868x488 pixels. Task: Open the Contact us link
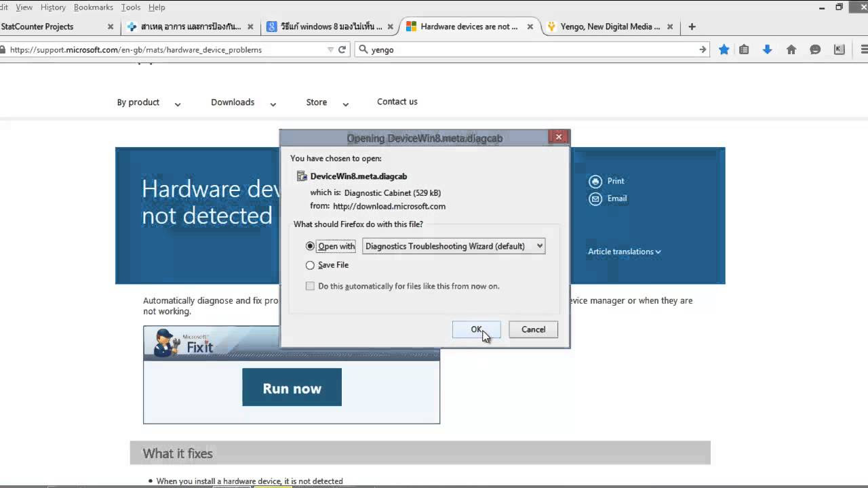pyautogui.click(x=397, y=102)
